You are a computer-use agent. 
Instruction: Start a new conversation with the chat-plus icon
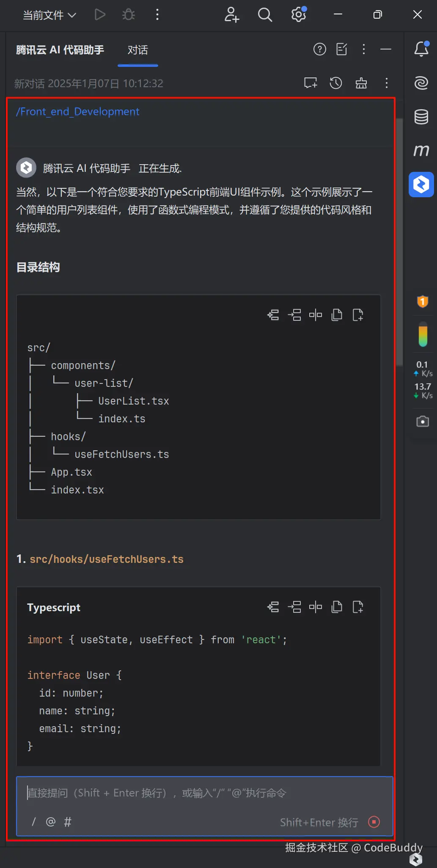pyautogui.click(x=311, y=83)
